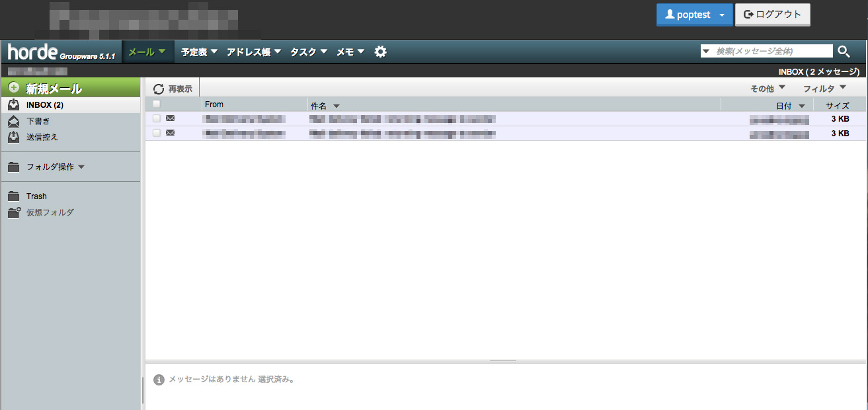Check the first message's checkbox
This screenshot has height=410, width=868.
(157, 118)
